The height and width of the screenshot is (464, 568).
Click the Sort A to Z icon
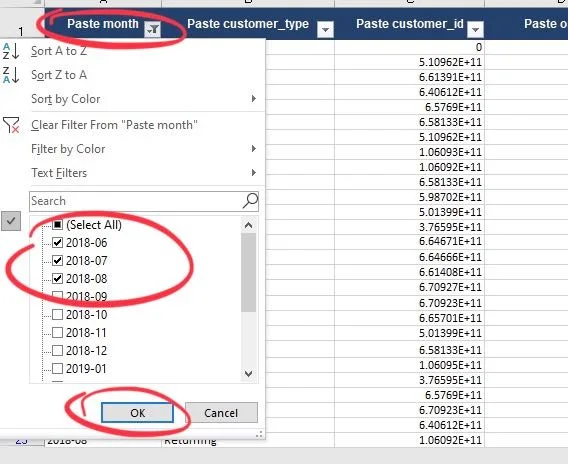(11, 51)
